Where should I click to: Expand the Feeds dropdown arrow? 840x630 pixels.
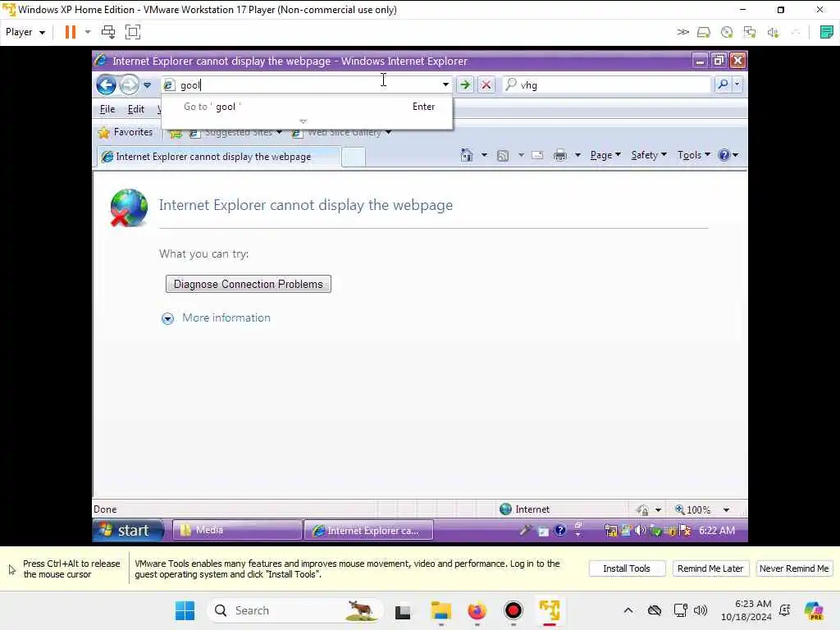click(521, 155)
